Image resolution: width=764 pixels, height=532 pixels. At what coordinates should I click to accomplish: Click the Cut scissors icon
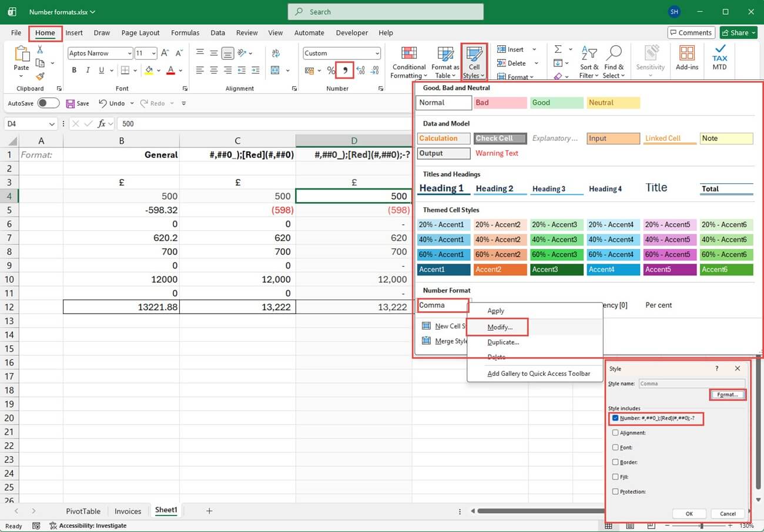40,50
